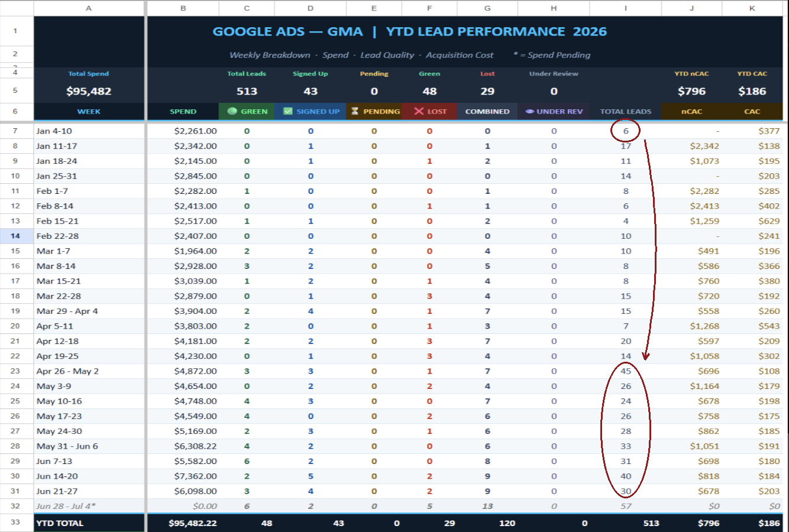Image resolution: width=789 pixels, height=532 pixels.
Task: Select the highlighted row 14 header
Action: coord(15,236)
